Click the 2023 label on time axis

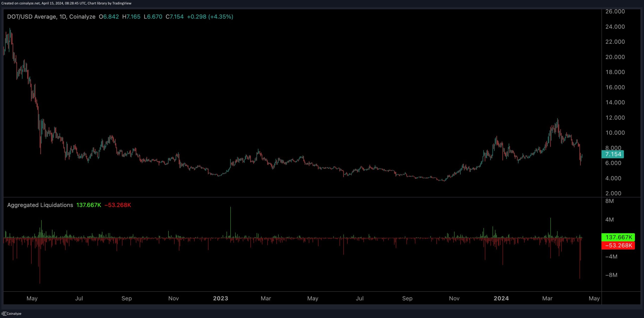221,298
